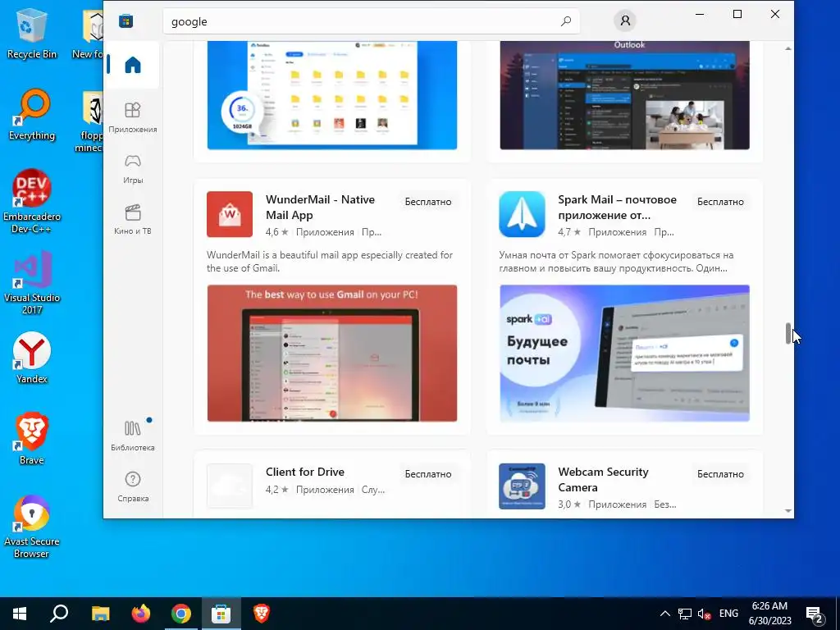Click Бесплатно button for WunderMail
Image resolution: width=840 pixels, height=630 pixels.
click(x=428, y=202)
